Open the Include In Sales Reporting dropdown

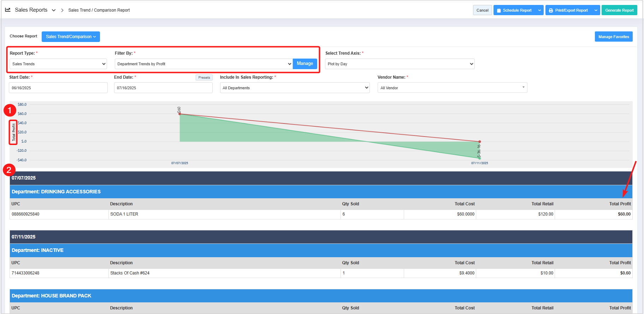click(x=295, y=88)
